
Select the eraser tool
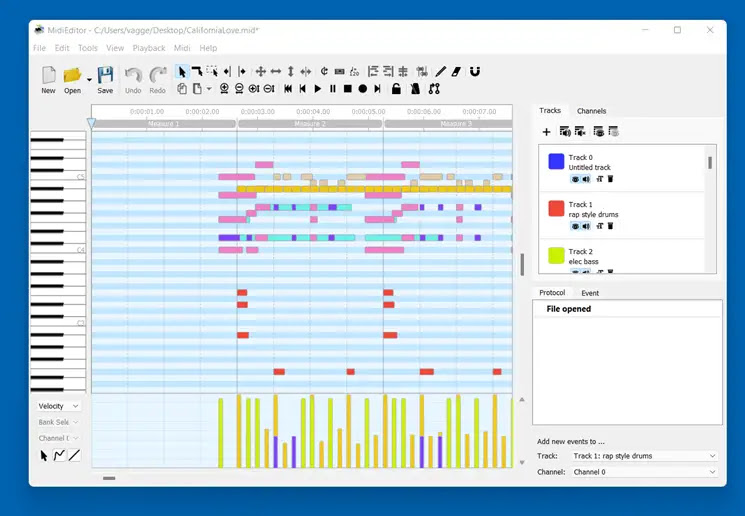tap(456, 72)
